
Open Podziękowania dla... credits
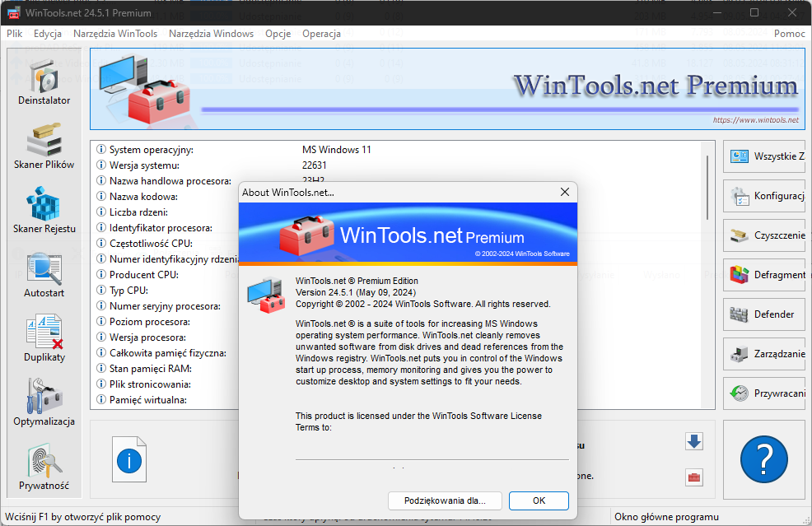coord(445,500)
